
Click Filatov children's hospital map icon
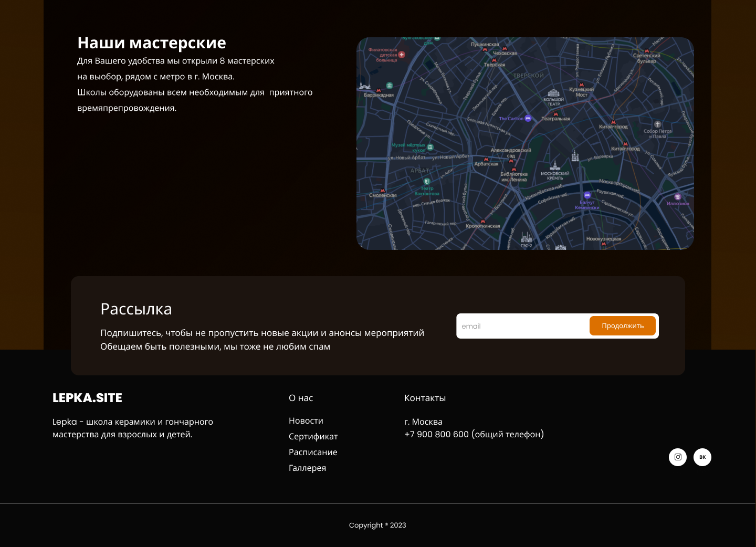pyautogui.click(x=402, y=55)
